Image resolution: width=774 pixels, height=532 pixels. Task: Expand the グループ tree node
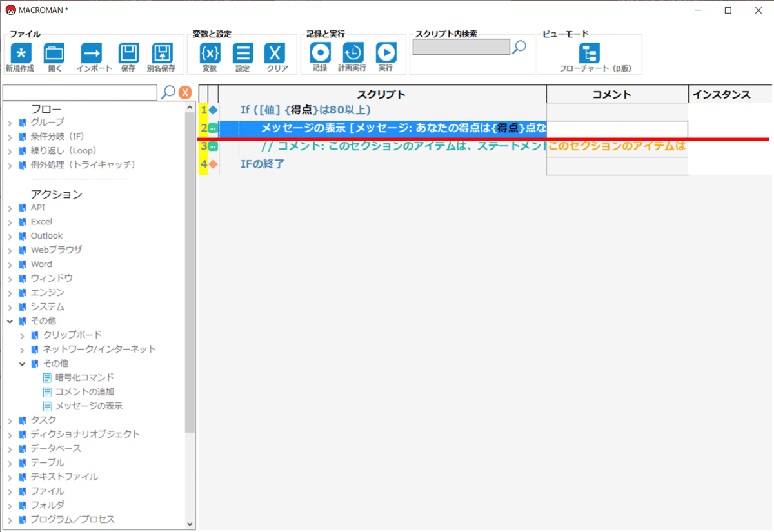pyautogui.click(x=10, y=123)
